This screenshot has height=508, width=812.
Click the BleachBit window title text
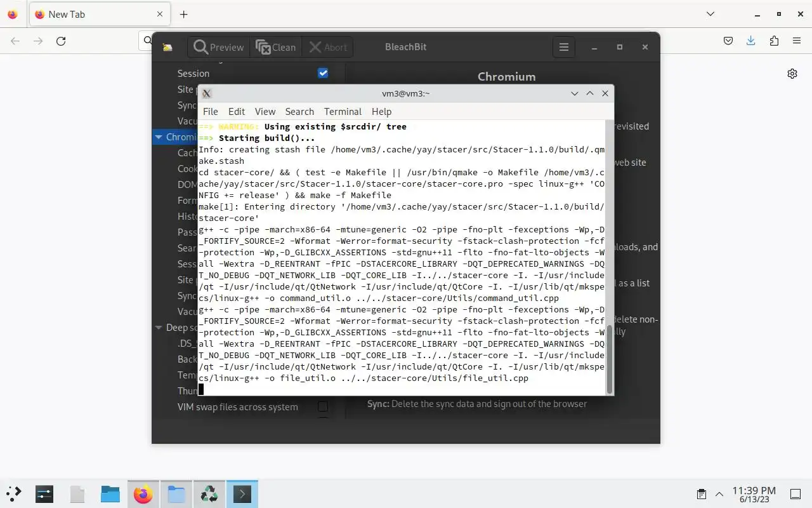405,47
